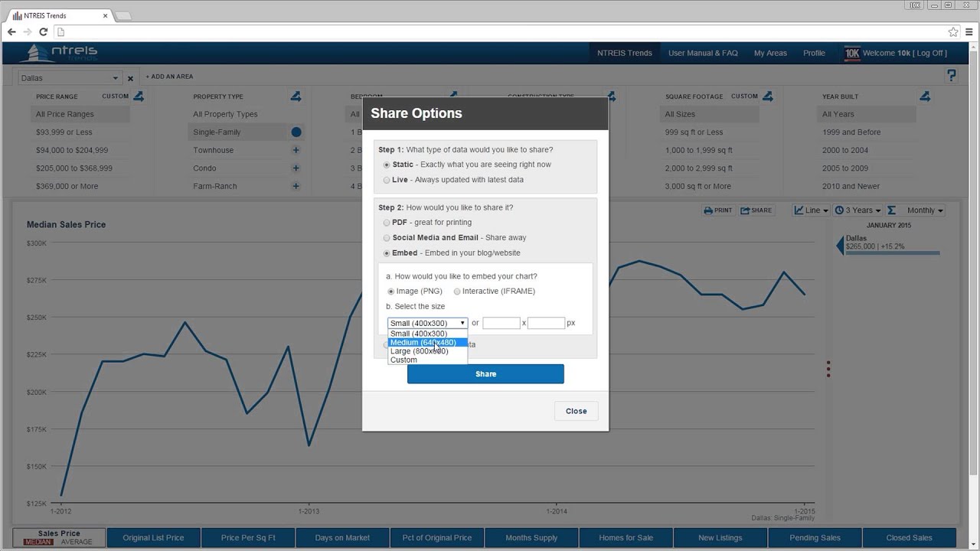
Task: Click the browser back arrow
Action: [11, 31]
